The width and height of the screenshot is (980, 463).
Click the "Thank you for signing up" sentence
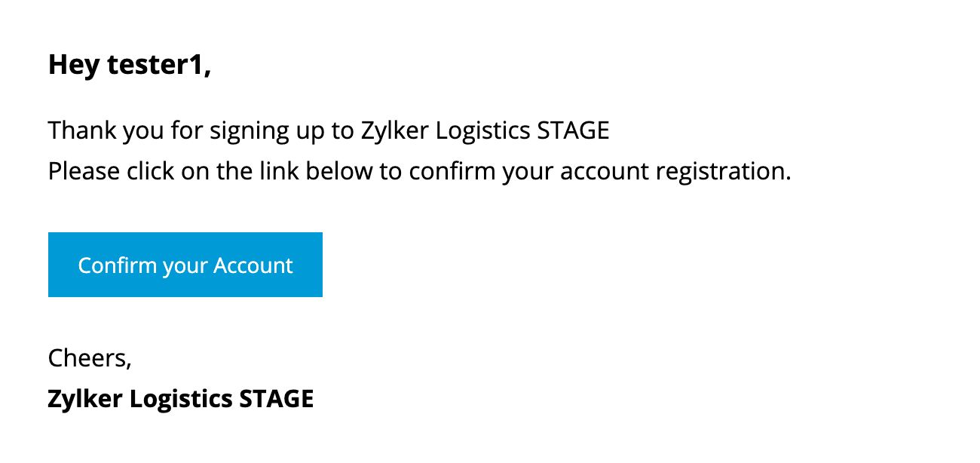pyautogui.click(x=329, y=130)
